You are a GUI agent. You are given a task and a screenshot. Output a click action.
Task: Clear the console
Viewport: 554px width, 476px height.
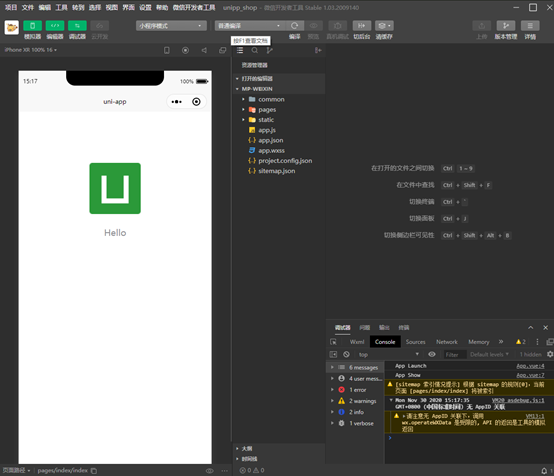[x=346, y=354]
